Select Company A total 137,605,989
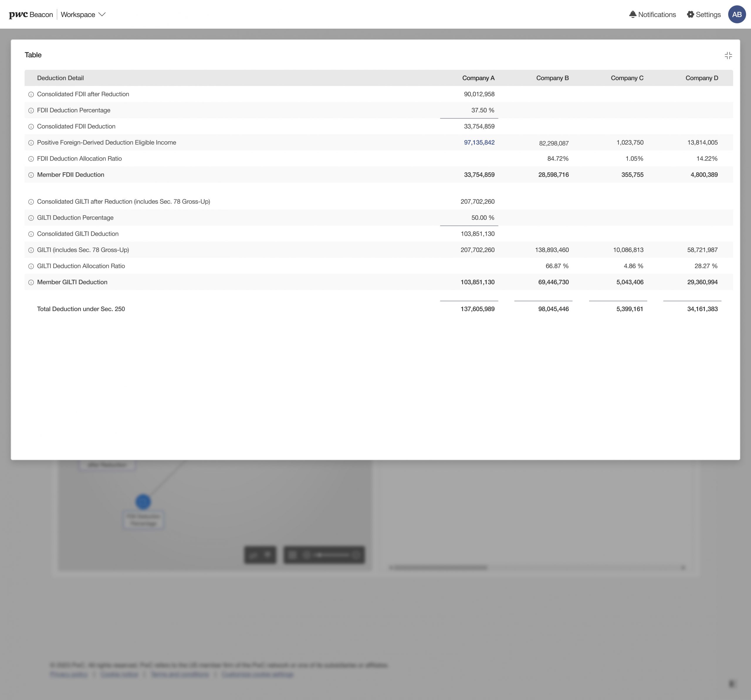 [478, 309]
